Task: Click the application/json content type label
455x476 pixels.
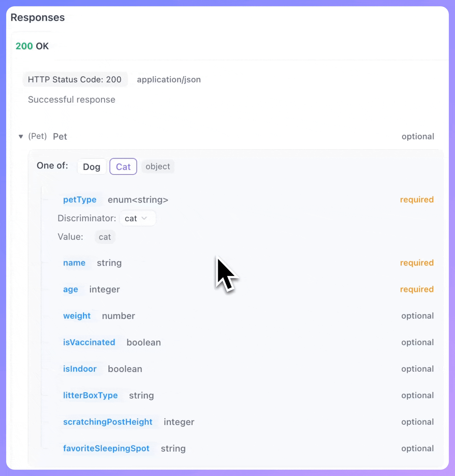Action: (169, 79)
